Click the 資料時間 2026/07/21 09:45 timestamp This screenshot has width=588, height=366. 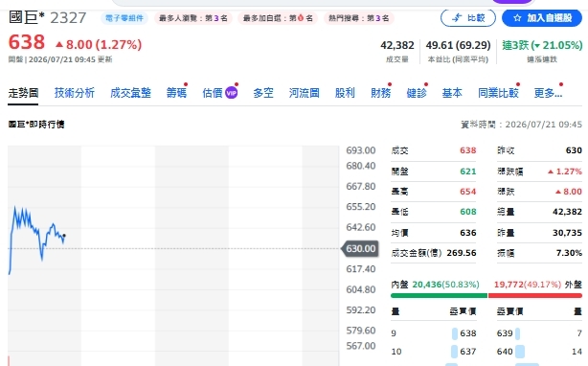[521, 125]
